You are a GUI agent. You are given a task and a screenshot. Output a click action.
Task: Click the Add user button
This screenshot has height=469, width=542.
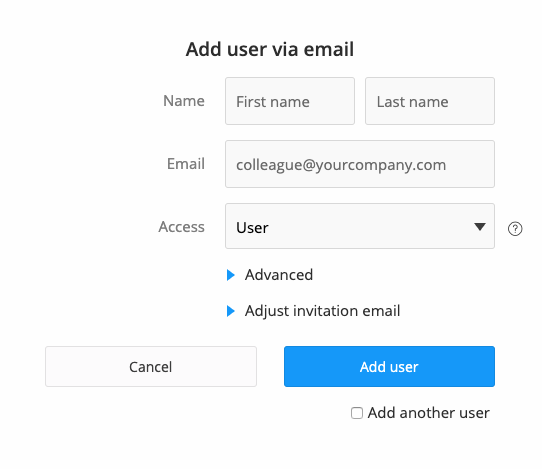click(389, 366)
